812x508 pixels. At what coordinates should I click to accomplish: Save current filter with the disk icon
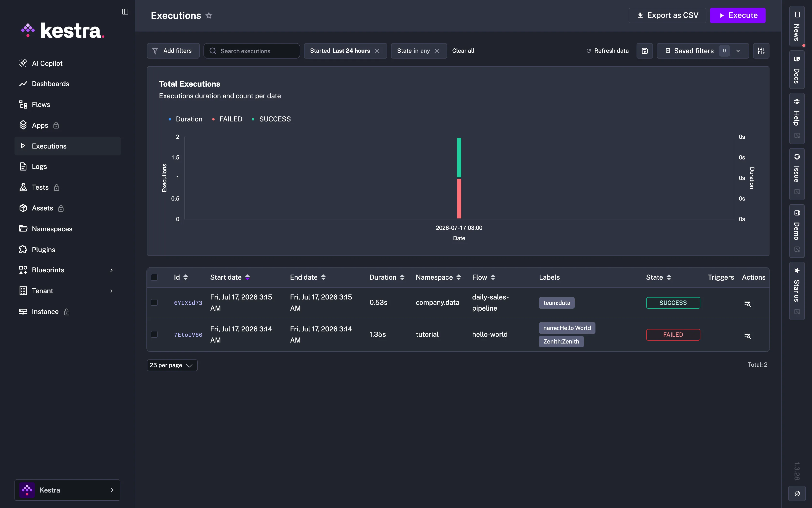coord(645,51)
